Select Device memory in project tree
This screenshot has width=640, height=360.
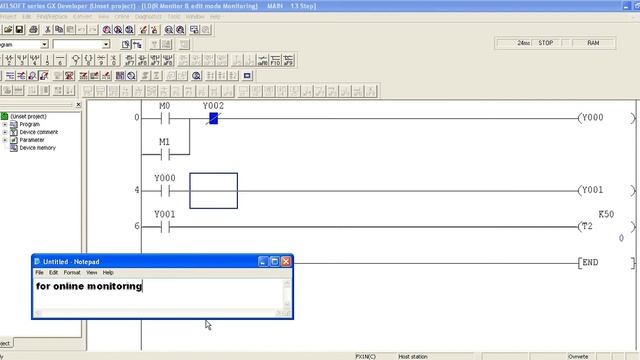point(38,148)
